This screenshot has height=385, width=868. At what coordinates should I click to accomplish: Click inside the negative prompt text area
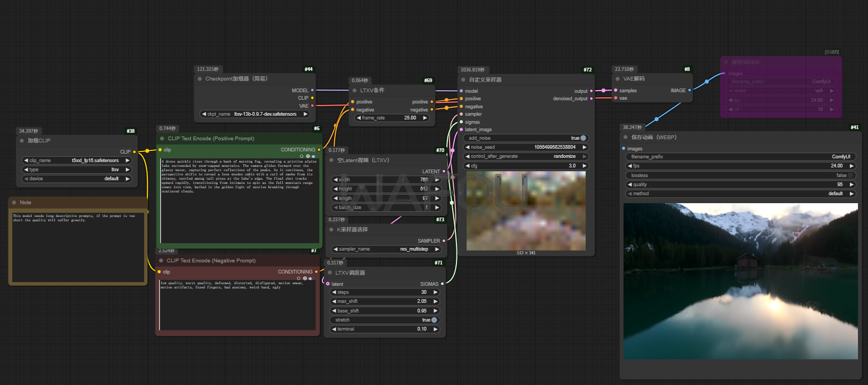click(239, 306)
